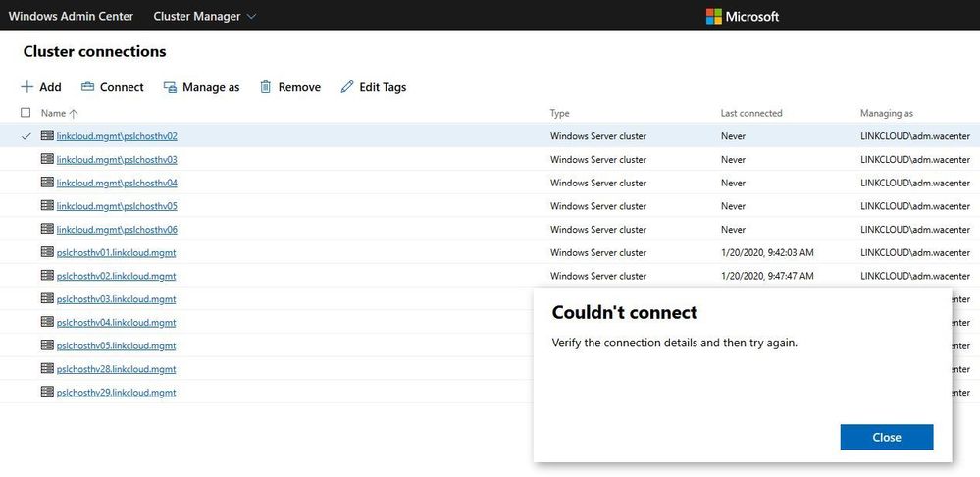Screen dimensions: 980x477
Task: Deselect the checked linkcloud.mgmt\pslchosthv02 row checkmark
Action: pyautogui.click(x=26, y=136)
